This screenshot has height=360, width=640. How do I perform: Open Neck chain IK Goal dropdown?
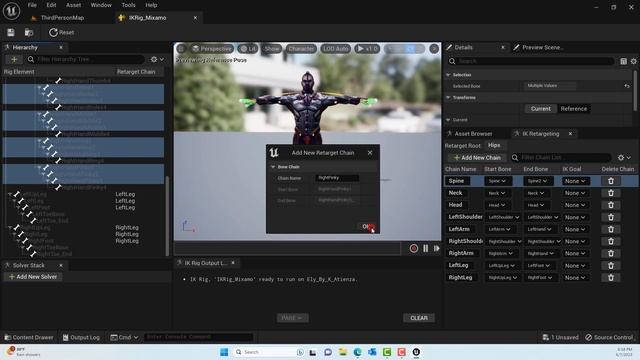coord(575,193)
